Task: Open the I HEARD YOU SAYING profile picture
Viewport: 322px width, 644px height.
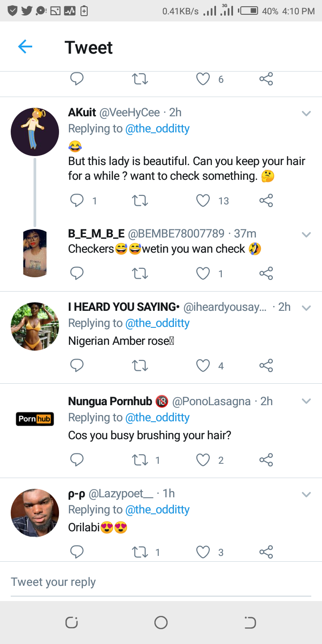Action: pyautogui.click(x=35, y=326)
